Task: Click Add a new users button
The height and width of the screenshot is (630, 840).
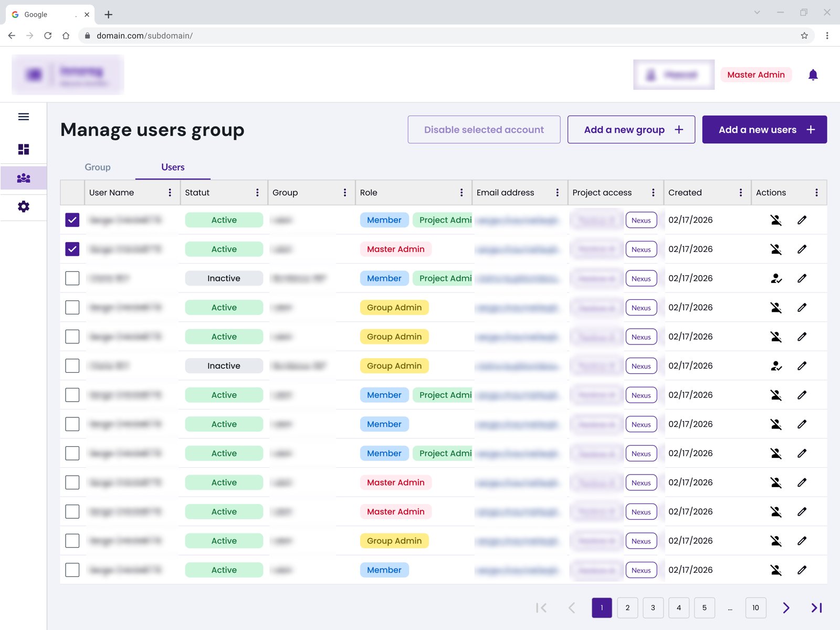Action: pyautogui.click(x=764, y=130)
